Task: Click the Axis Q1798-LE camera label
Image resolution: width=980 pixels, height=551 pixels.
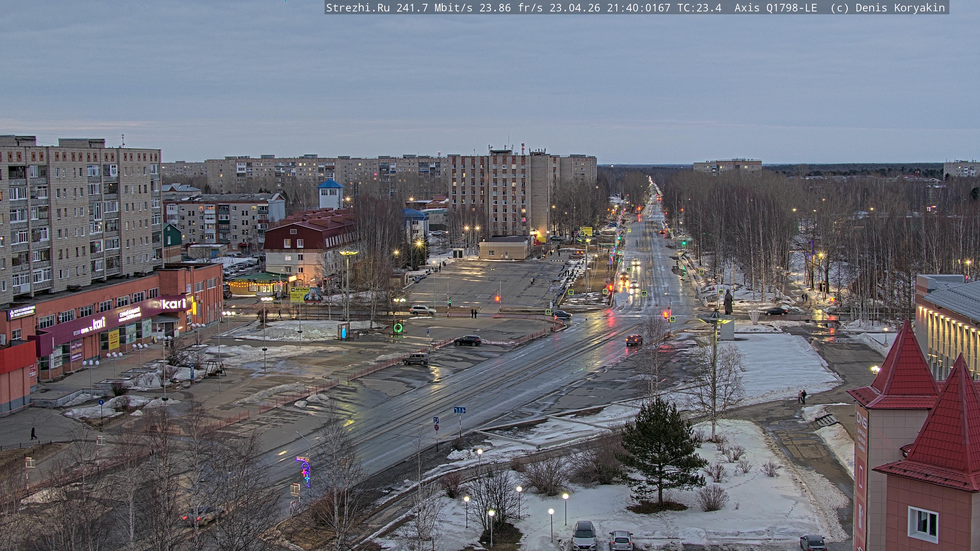Action: [x=775, y=8]
